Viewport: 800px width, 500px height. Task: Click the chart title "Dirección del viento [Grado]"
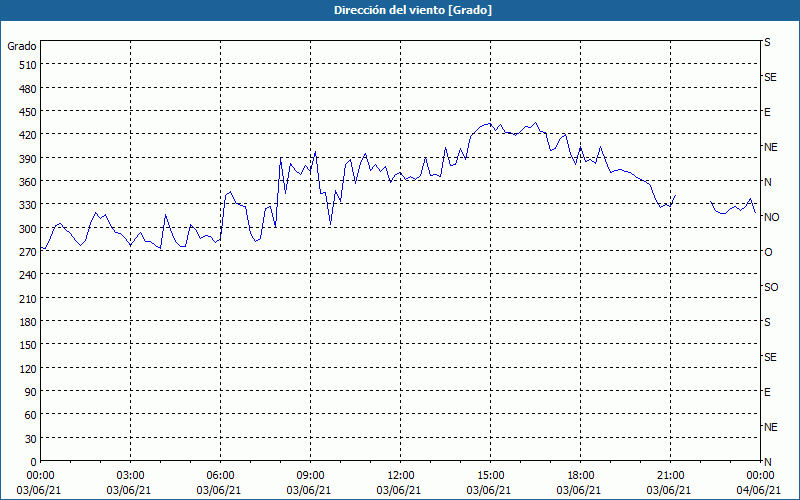(x=413, y=10)
